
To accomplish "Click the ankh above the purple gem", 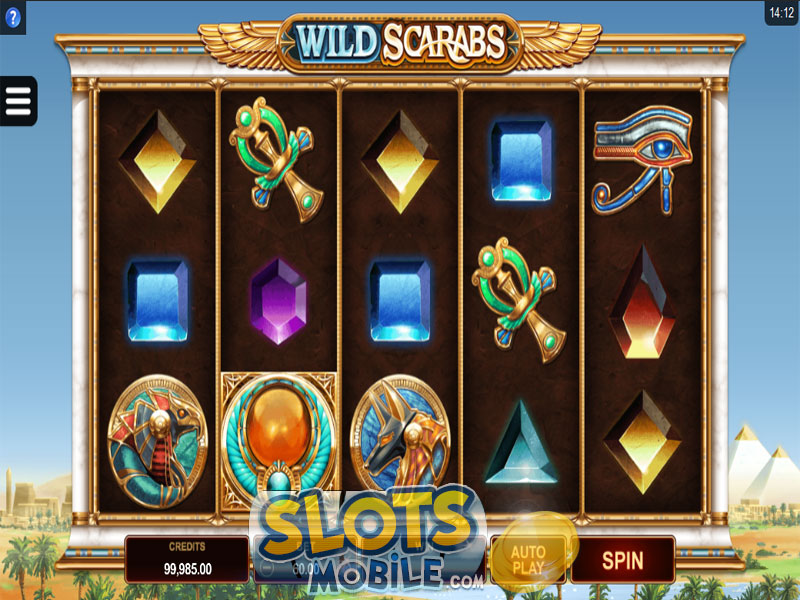I will click(x=277, y=159).
